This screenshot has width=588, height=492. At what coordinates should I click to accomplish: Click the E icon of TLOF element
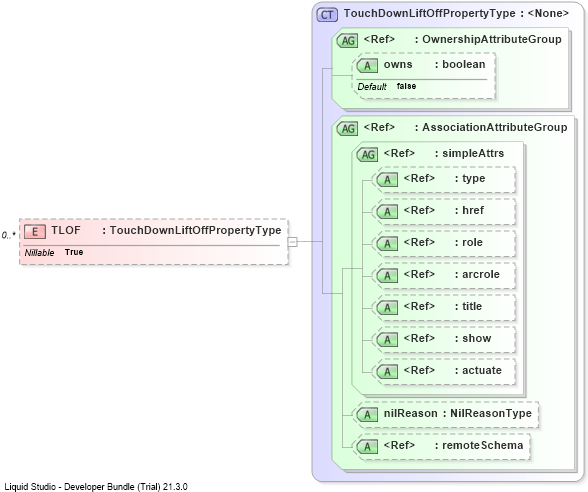[34, 231]
